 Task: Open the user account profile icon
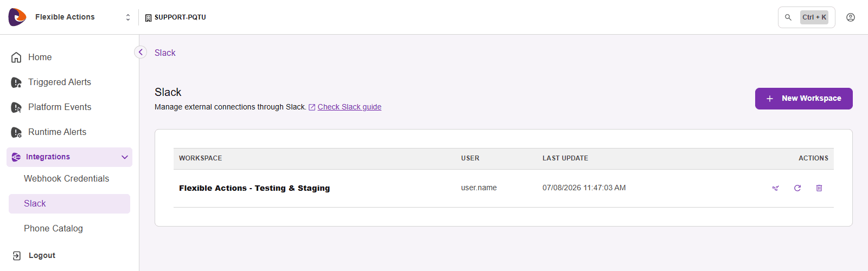(x=851, y=17)
